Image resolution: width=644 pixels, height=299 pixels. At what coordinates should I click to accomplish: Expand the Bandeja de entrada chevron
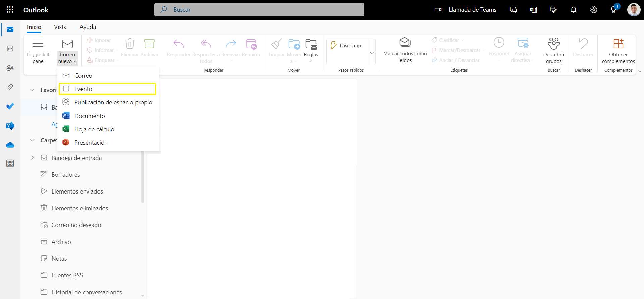pos(32,158)
